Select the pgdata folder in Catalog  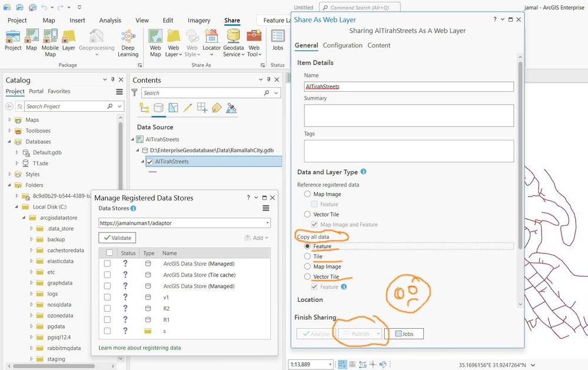tap(56, 326)
